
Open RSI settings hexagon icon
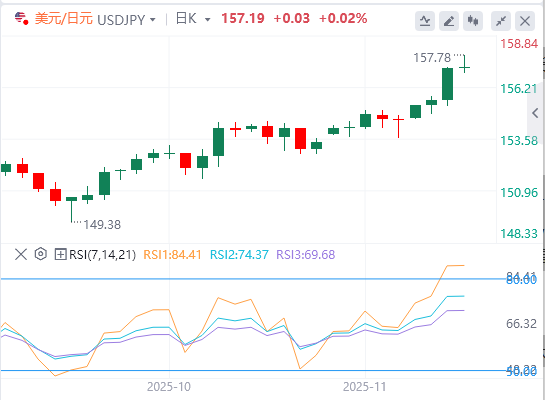click(41, 254)
